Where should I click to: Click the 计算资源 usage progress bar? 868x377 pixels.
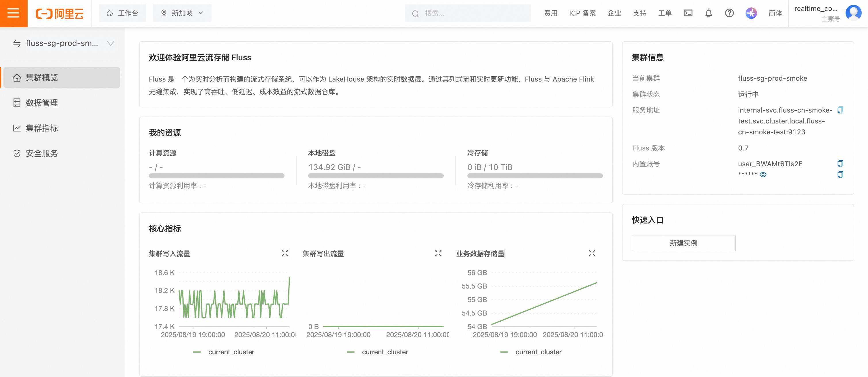point(217,176)
